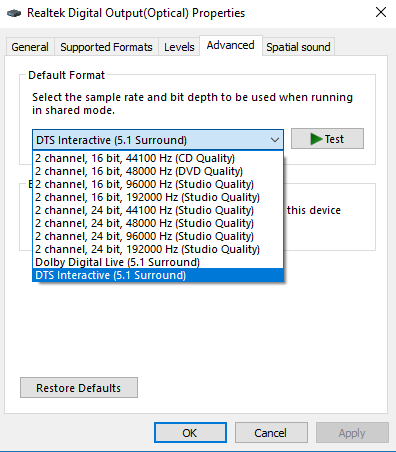
Task: Click the Cancel button
Action: 271,433
